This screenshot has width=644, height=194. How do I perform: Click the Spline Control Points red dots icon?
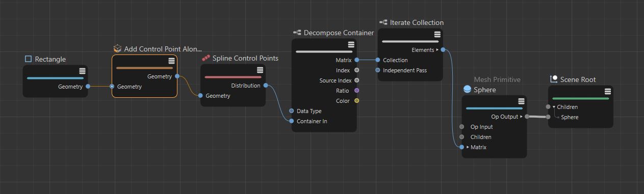pos(206,58)
